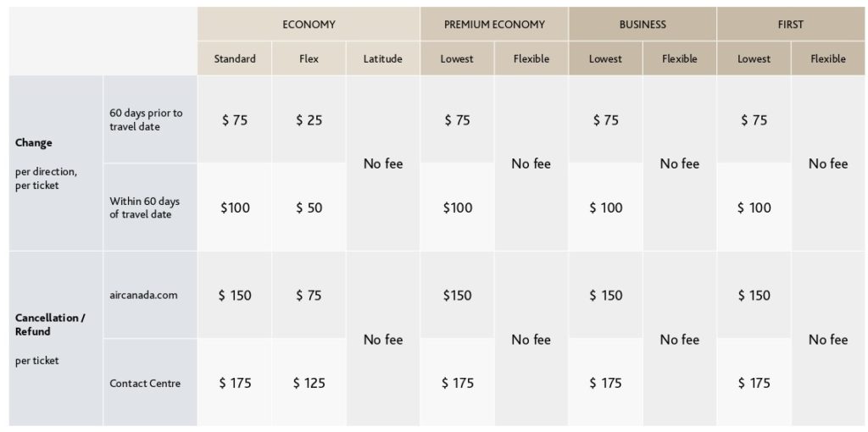Click the "60 days prior to travel date" label
The image size is (868, 432).
(x=146, y=119)
